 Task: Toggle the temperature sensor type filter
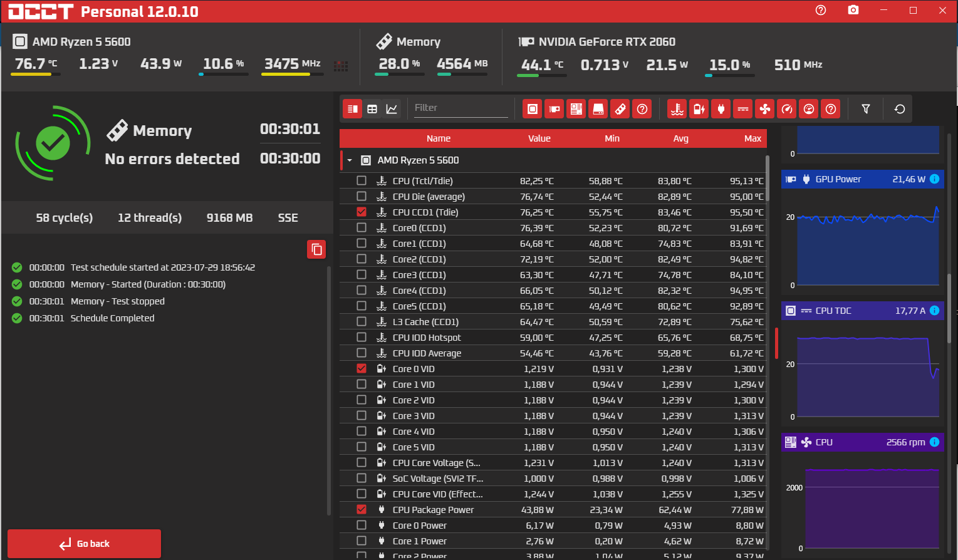pyautogui.click(x=677, y=109)
